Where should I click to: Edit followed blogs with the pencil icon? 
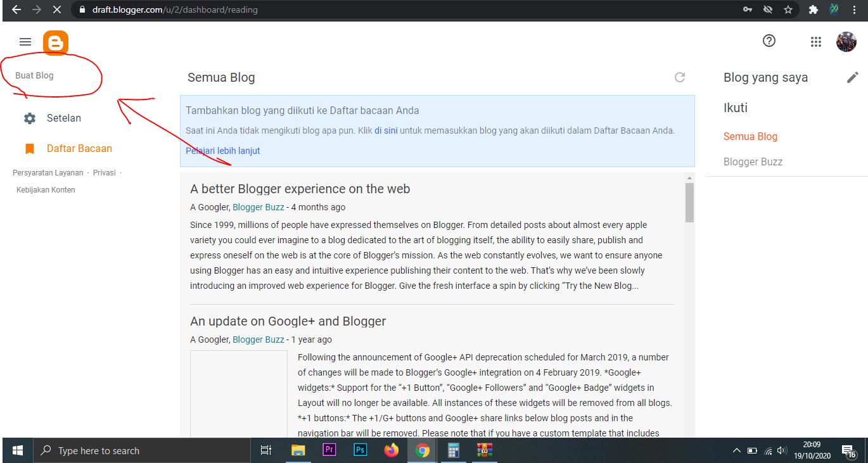(853, 77)
